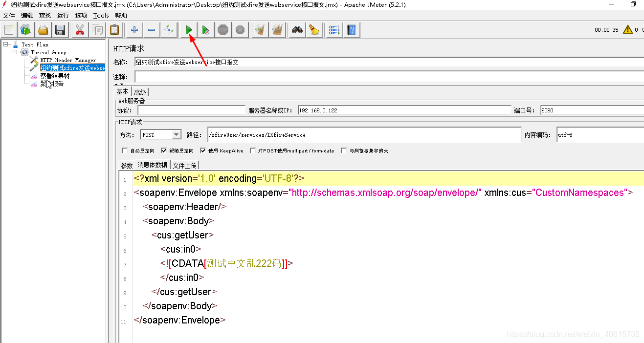This screenshot has height=343, width=644.
Task: Open the 查找 menu
Action: [x=45, y=15]
